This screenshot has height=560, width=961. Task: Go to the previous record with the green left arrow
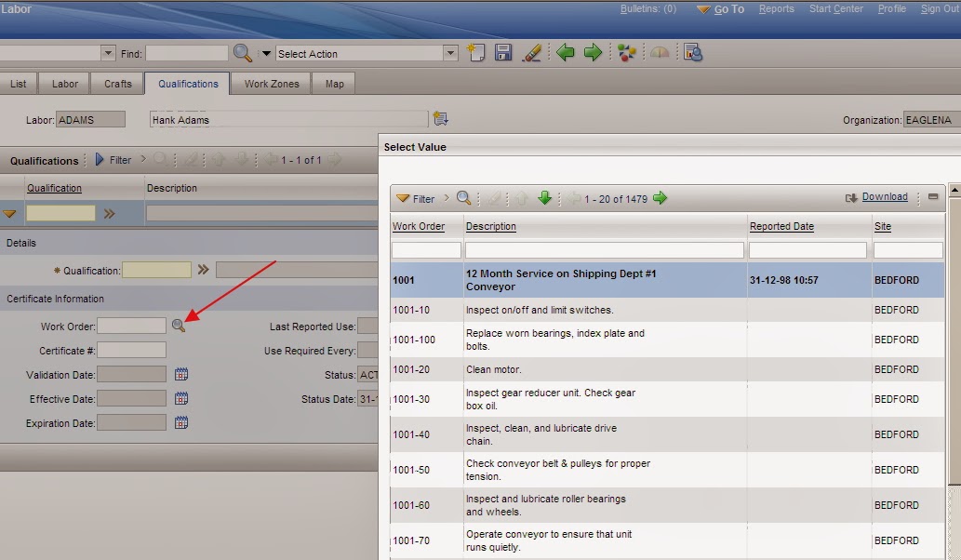566,52
